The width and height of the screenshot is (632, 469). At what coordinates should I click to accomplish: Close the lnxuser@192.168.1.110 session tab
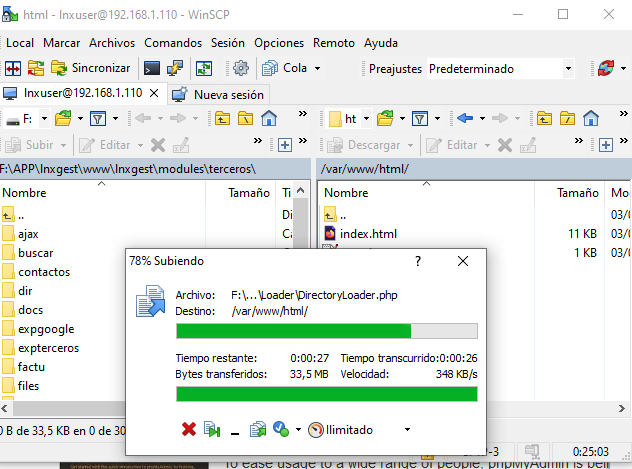pos(154,93)
